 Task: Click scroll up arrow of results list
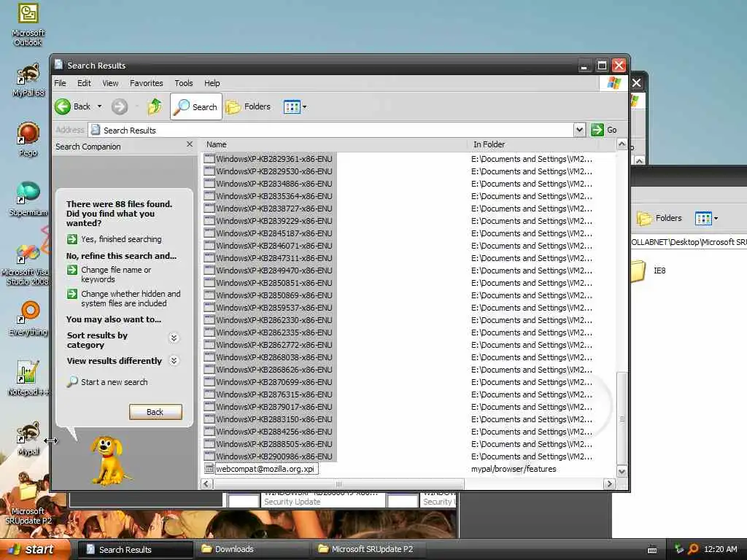[622, 144]
